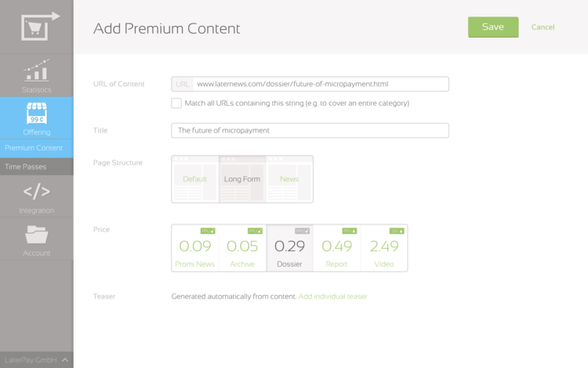Open the Account folder icon
Image resolution: width=588 pixels, height=368 pixels.
tap(36, 235)
